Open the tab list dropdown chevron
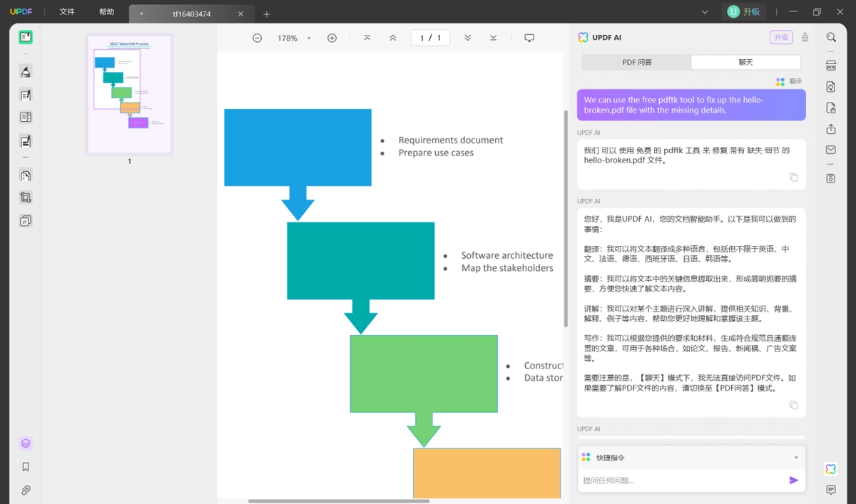 coord(705,12)
